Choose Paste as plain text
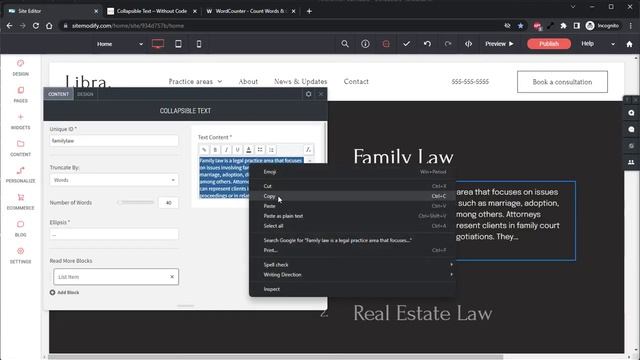 point(353,216)
